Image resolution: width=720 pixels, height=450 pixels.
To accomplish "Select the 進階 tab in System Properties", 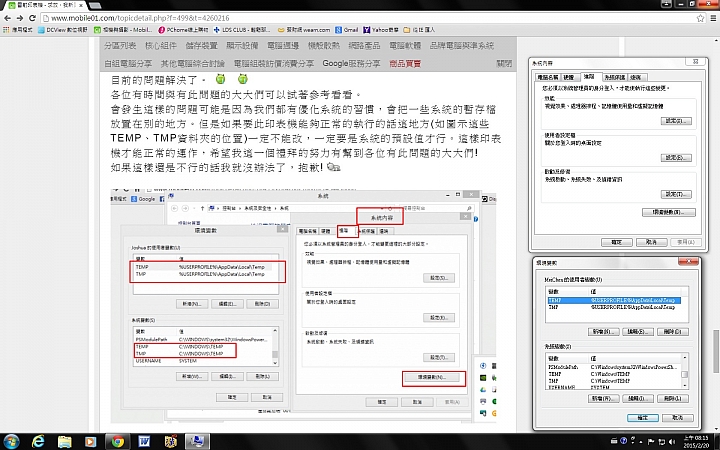I will 589,77.
